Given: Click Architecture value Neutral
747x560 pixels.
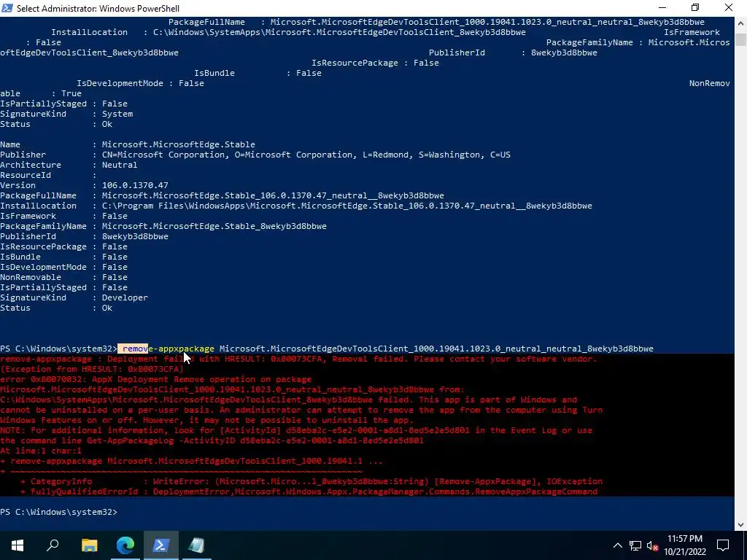Looking at the screenshot, I should pyautogui.click(x=120, y=165).
